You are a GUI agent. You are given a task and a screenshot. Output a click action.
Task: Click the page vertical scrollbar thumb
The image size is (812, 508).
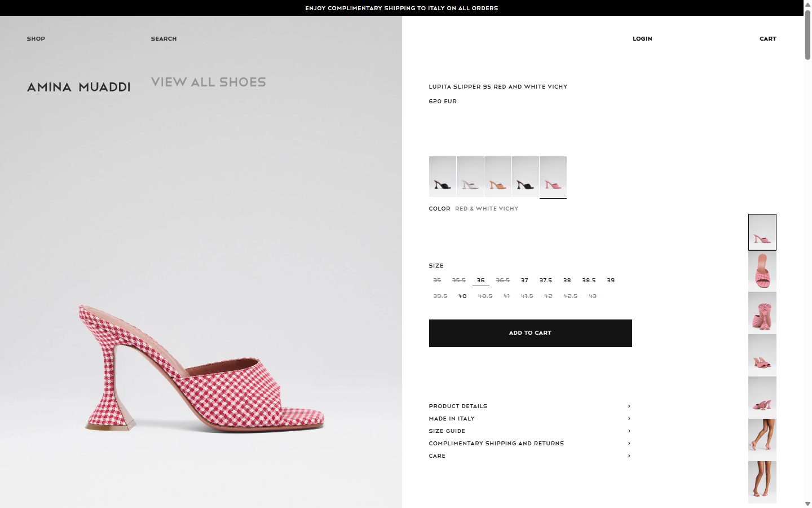click(x=807, y=34)
